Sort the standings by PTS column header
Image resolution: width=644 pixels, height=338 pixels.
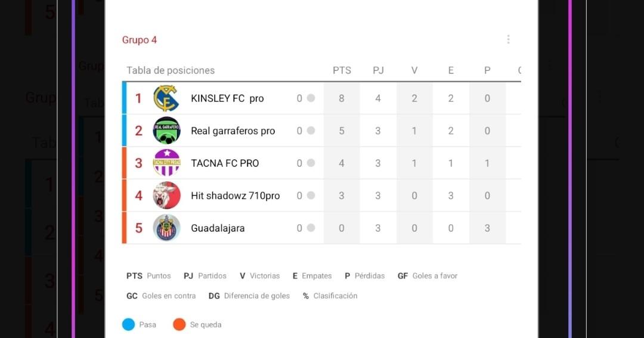342,70
